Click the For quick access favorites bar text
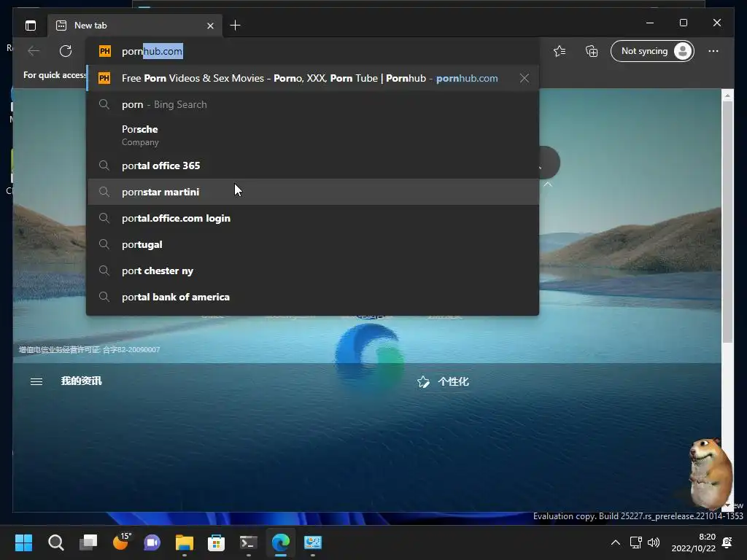The image size is (747, 560). tap(54, 75)
